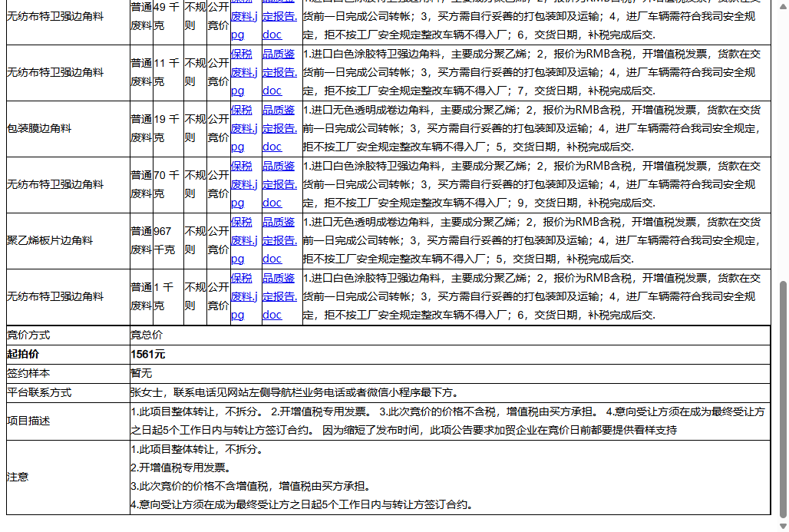The image size is (789, 532).
Task: Click the 项目描述 label
Action: coord(28,421)
